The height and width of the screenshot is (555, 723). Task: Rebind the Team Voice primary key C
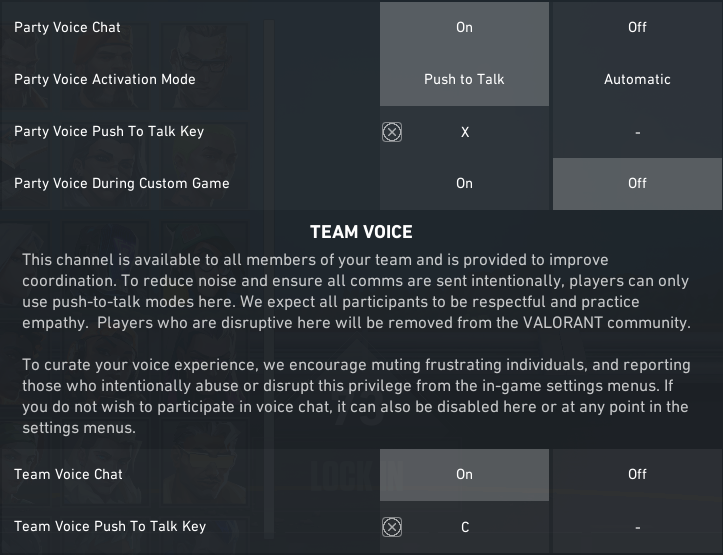click(465, 527)
